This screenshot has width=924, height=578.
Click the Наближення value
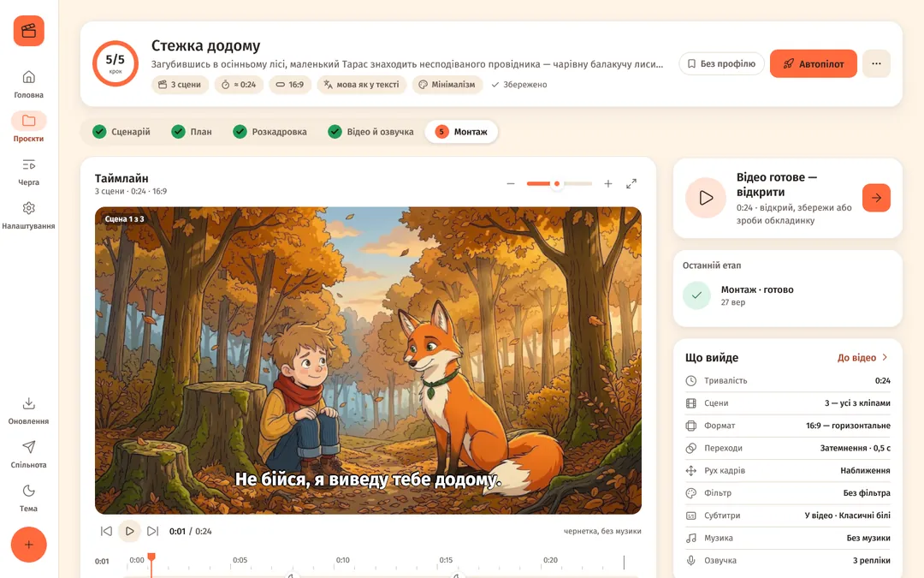(865, 470)
